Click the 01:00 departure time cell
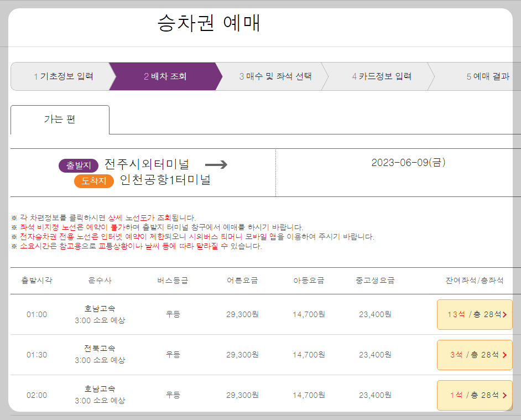Image resolution: width=521 pixels, height=420 pixels. [x=37, y=314]
